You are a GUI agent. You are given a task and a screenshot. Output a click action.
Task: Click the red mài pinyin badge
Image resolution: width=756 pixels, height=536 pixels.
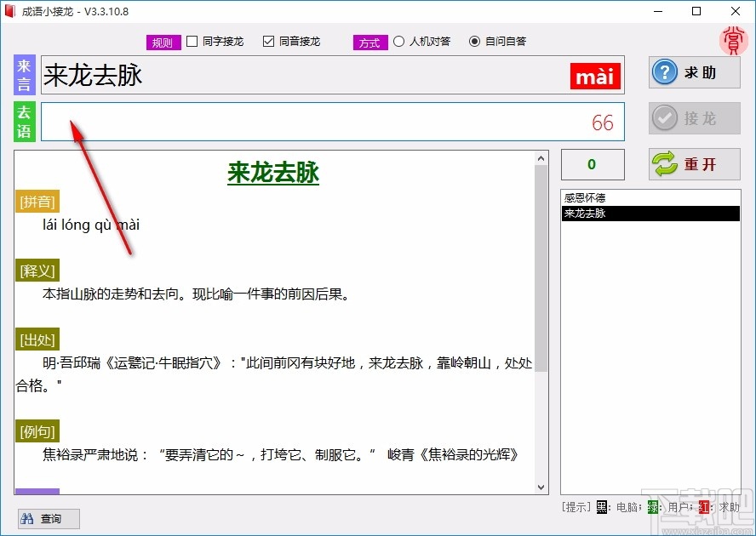(594, 76)
